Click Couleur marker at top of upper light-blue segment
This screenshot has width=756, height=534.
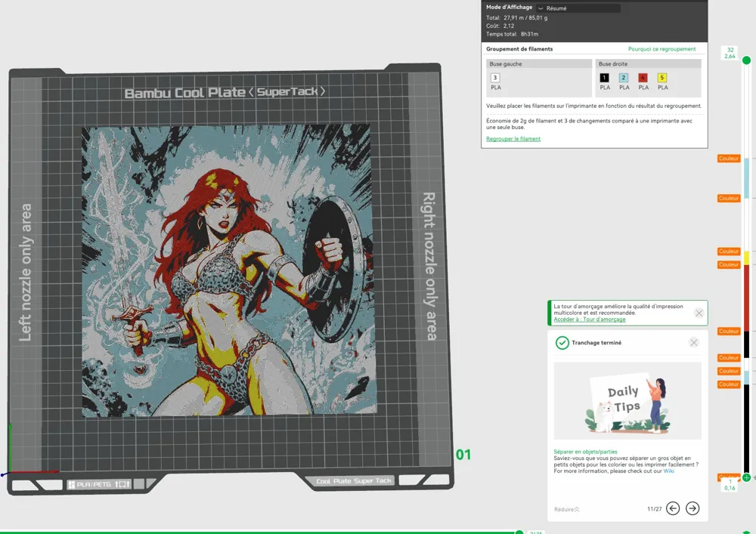tap(729, 159)
